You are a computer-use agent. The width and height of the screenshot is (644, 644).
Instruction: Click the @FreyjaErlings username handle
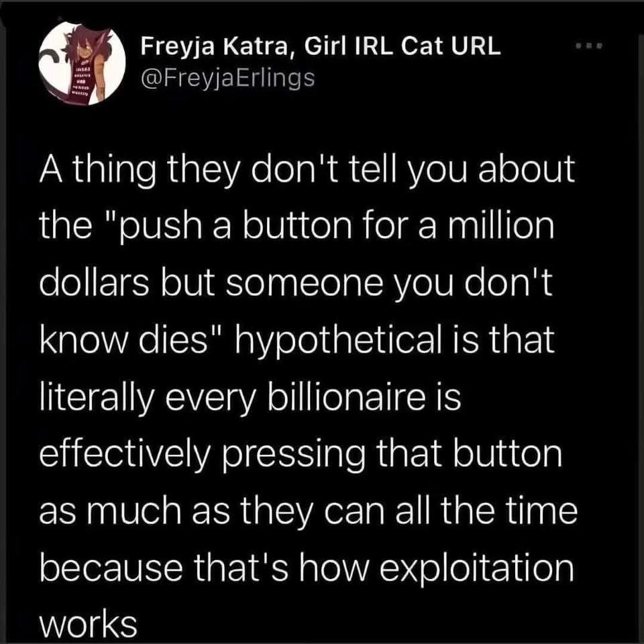227,78
